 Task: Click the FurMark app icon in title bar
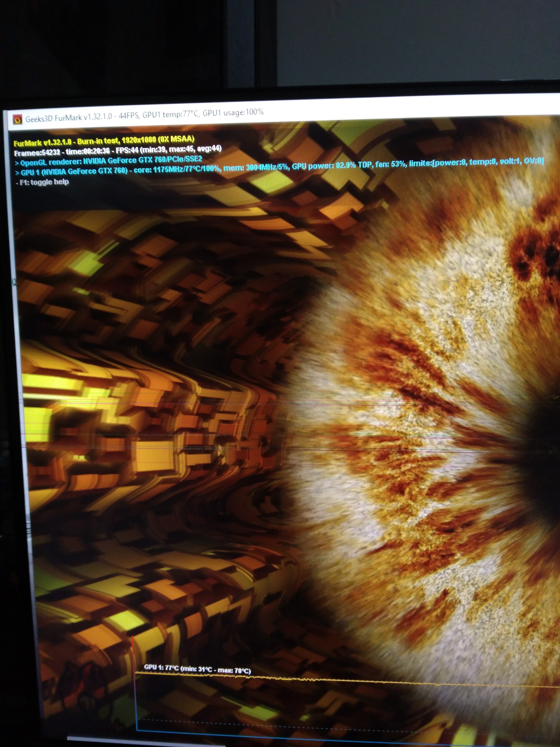click(x=17, y=119)
